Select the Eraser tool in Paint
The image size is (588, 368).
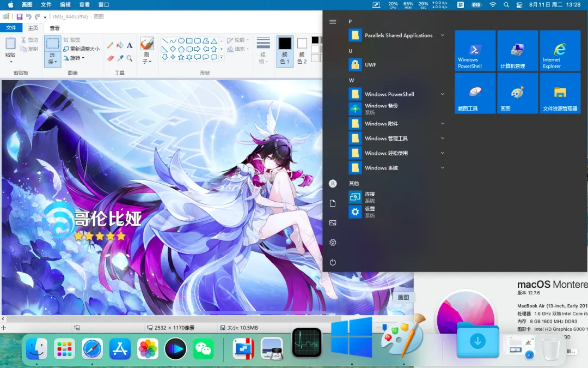pyautogui.click(x=110, y=58)
